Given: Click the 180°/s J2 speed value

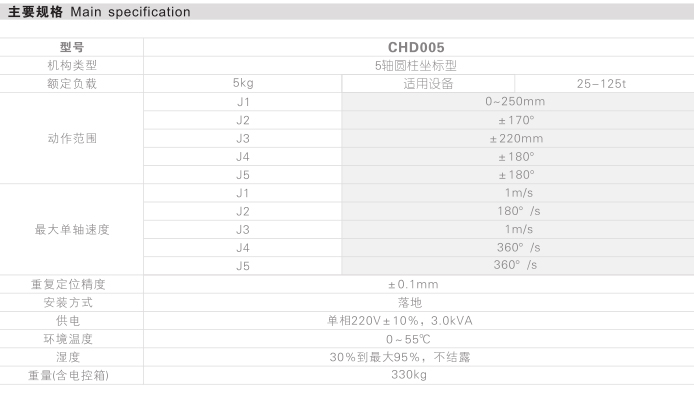Looking at the screenshot, I should 518,211.
